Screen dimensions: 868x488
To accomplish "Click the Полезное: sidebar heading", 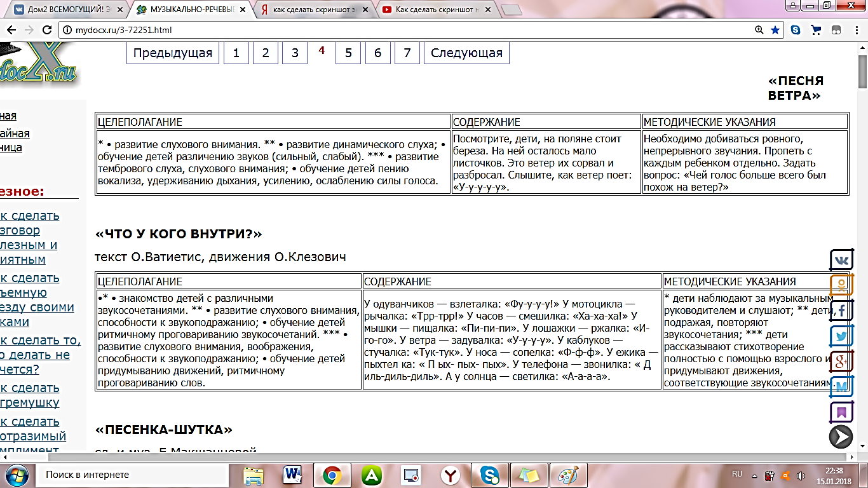I will coord(23,191).
